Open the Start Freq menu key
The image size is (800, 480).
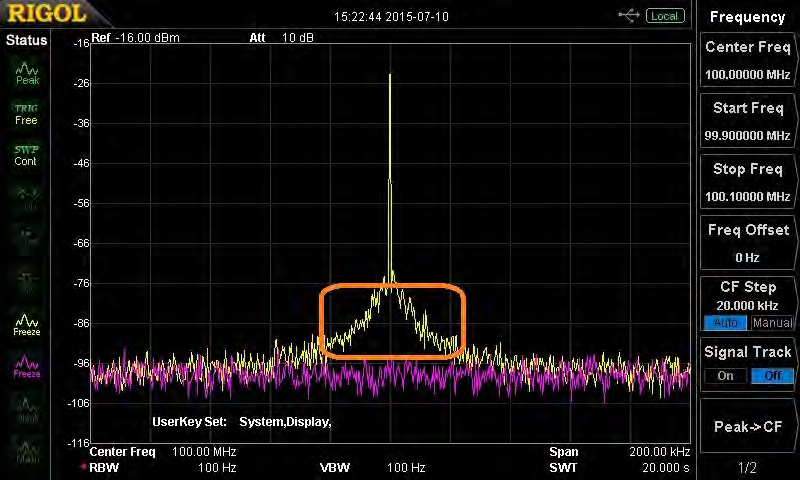[x=747, y=121]
